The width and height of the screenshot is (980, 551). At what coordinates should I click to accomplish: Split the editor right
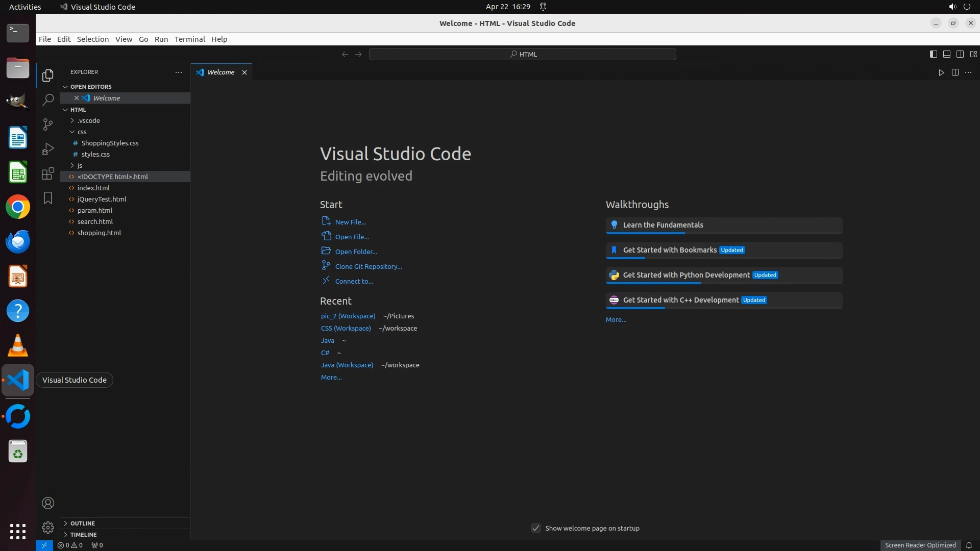click(x=955, y=72)
